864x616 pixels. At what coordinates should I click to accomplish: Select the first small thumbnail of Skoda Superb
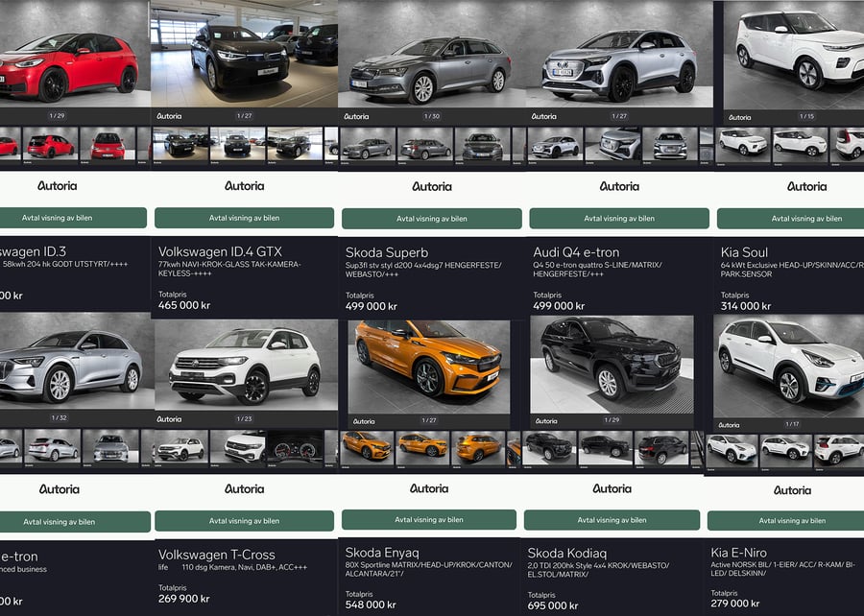[368, 146]
